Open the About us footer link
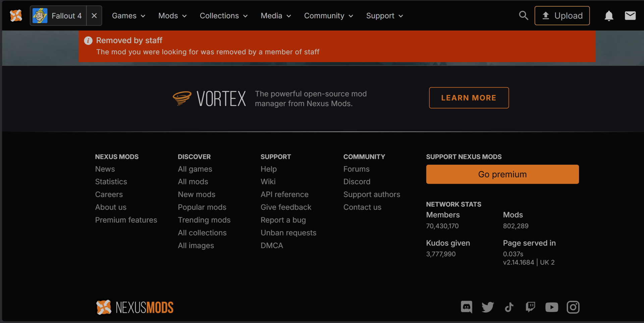 point(111,207)
